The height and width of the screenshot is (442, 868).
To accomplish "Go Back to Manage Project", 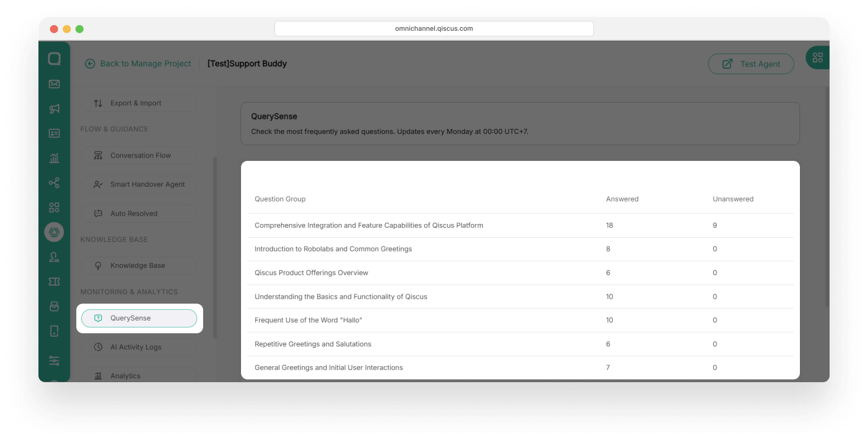I will [x=138, y=64].
